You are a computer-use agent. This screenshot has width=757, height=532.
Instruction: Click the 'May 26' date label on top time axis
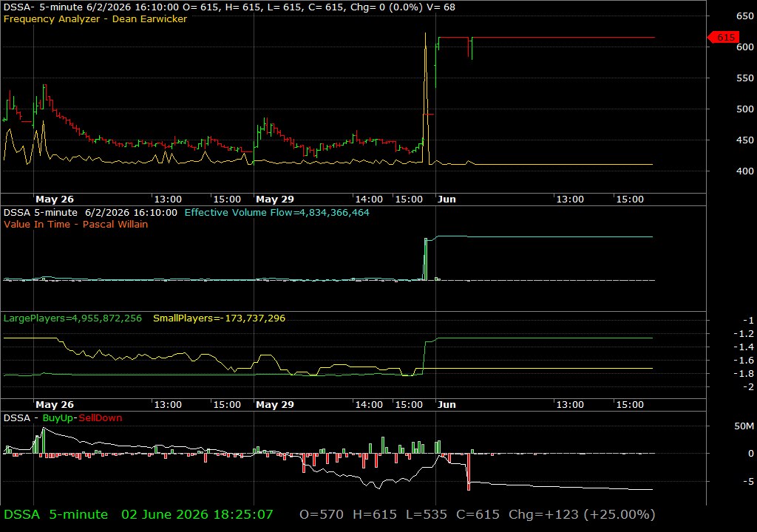[x=55, y=199]
